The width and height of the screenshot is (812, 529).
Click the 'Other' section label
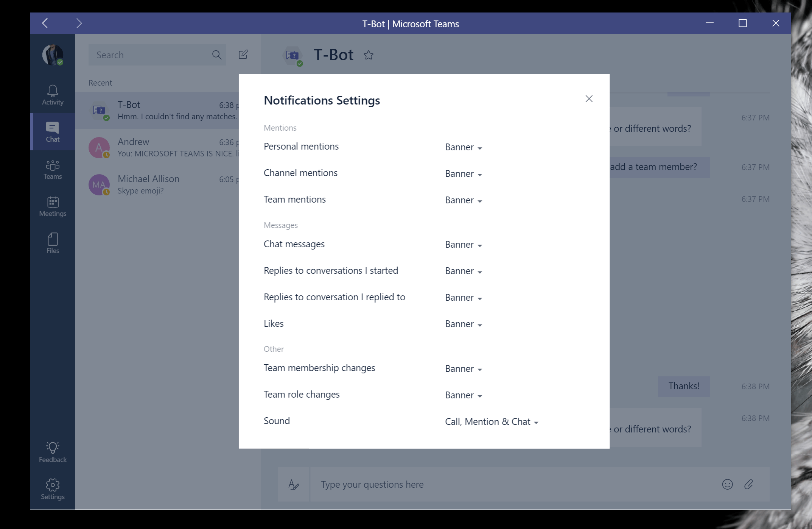click(274, 349)
